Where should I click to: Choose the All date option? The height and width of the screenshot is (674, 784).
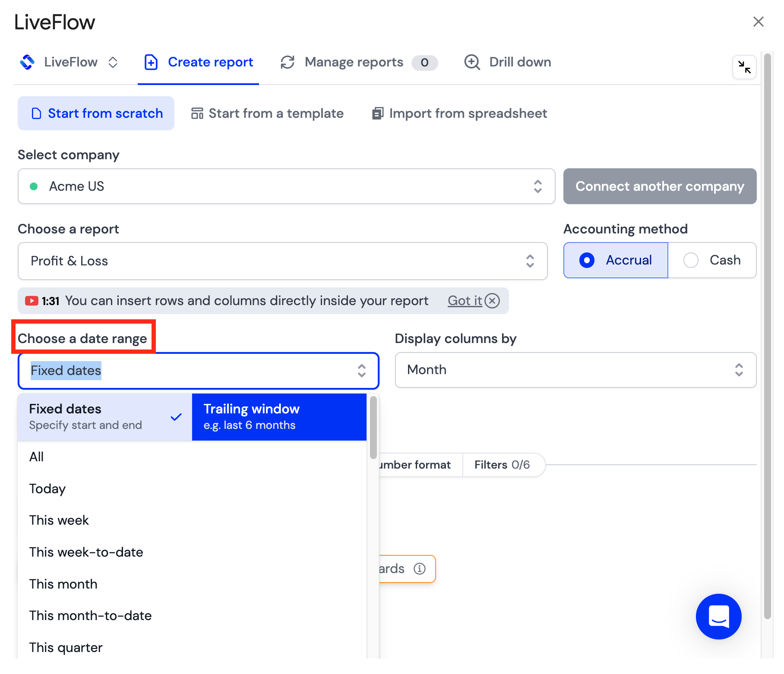click(192, 457)
